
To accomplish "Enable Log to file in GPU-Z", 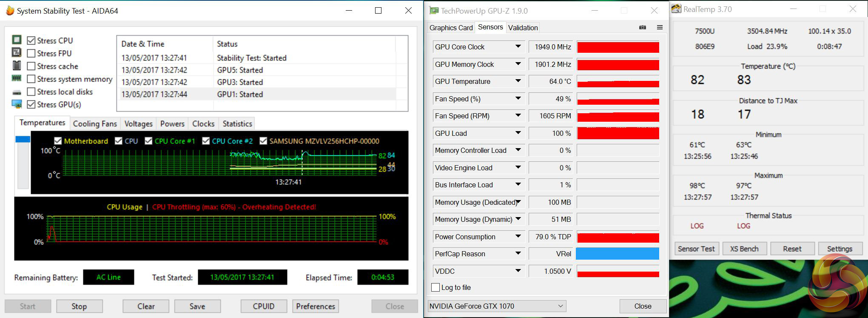I will [x=435, y=287].
